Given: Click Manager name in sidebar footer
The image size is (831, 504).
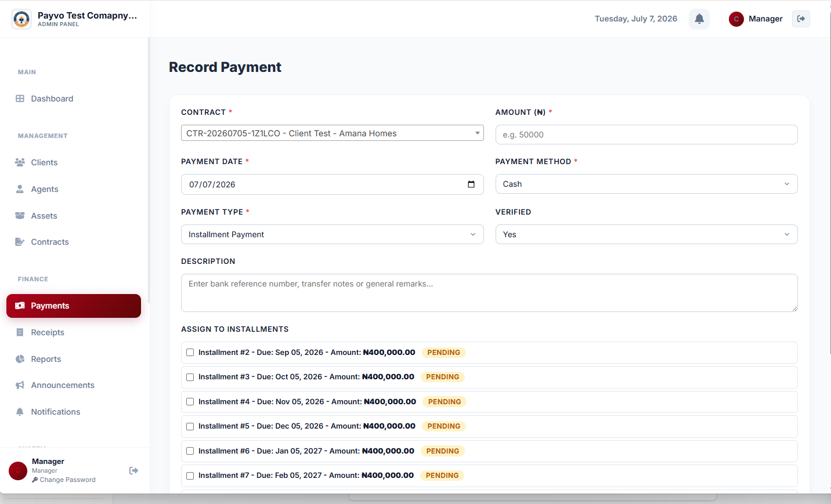Looking at the screenshot, I should click(x=48, y=462).
